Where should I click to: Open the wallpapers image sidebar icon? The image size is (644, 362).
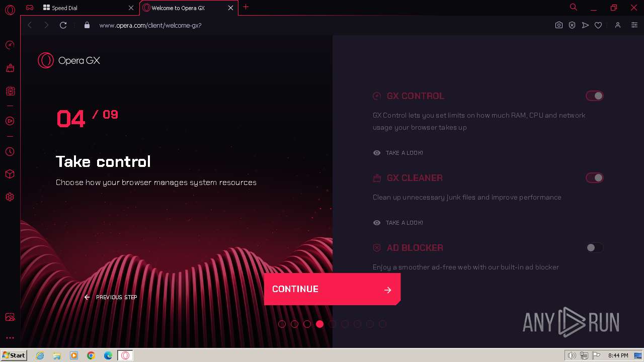click(10, 317)
